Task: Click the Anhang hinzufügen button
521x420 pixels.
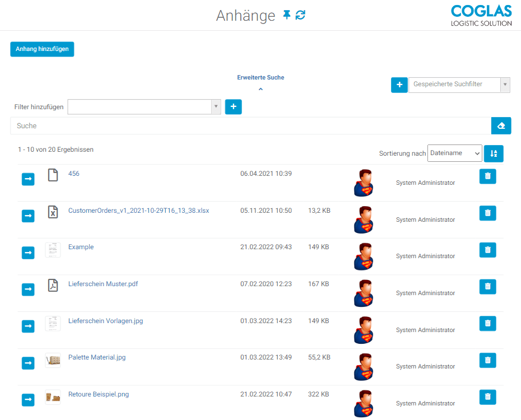Action: coord(42,49)
